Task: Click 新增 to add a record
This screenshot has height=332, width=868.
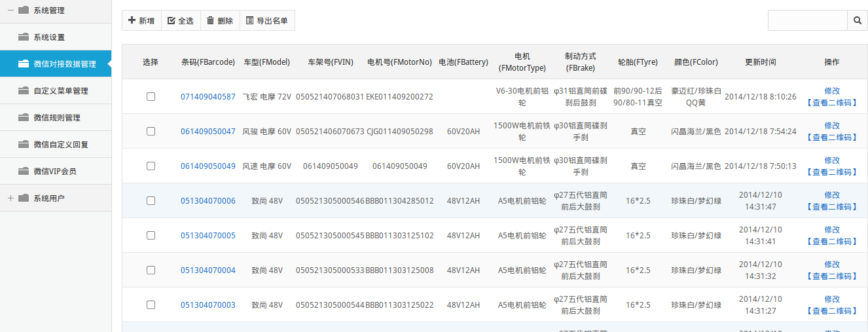Action: click(141, 21)
